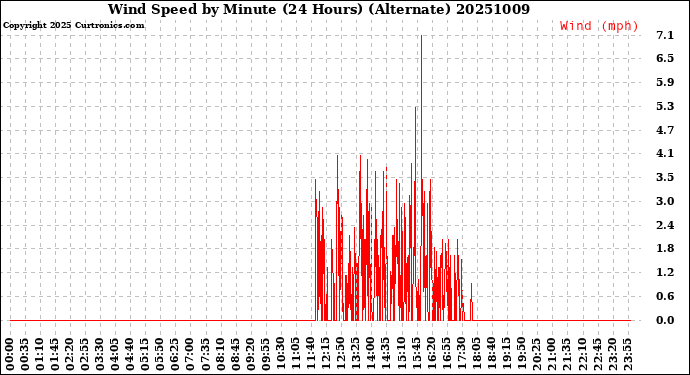
Task: Click the 6.5 y-axis label
Action: (x=665, y=58)
